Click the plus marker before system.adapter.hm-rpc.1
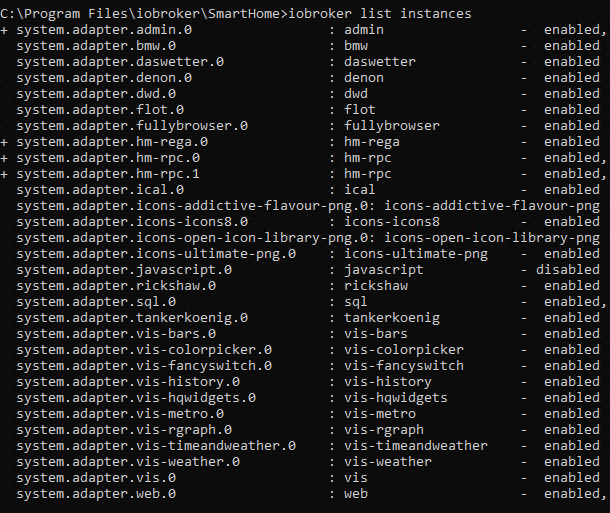This screenshot has height=513, width=610. (4, 174)
